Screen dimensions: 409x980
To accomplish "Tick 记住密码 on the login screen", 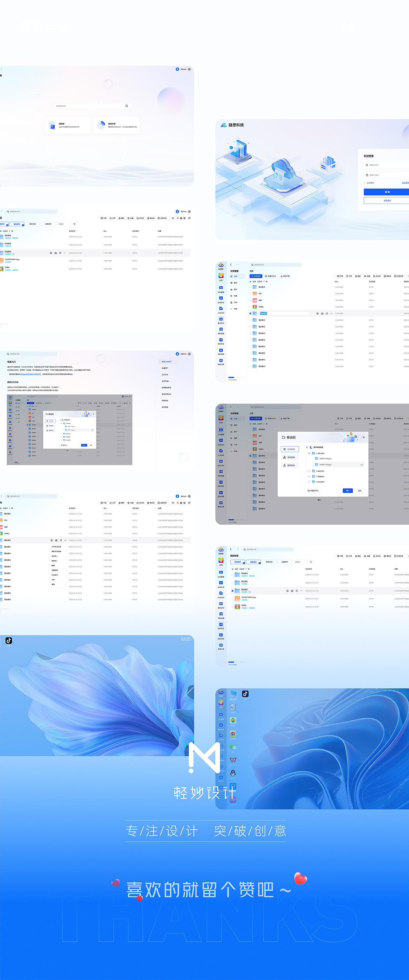I will (365, 183).
